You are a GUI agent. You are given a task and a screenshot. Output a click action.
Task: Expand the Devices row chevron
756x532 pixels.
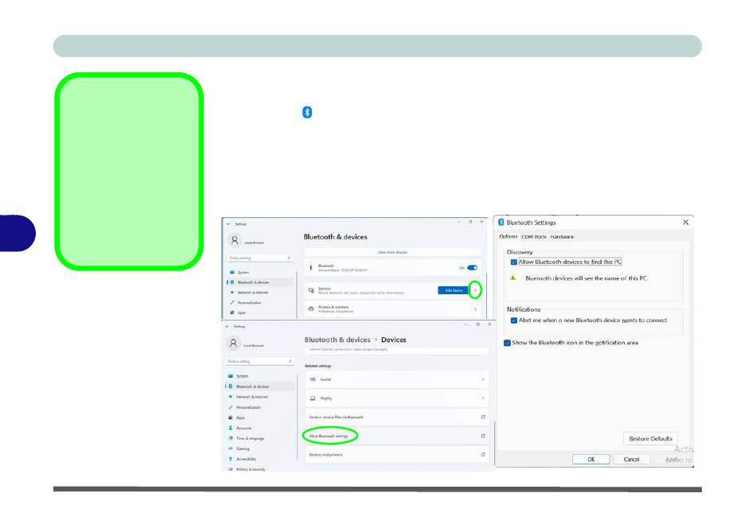pos(476,290)
